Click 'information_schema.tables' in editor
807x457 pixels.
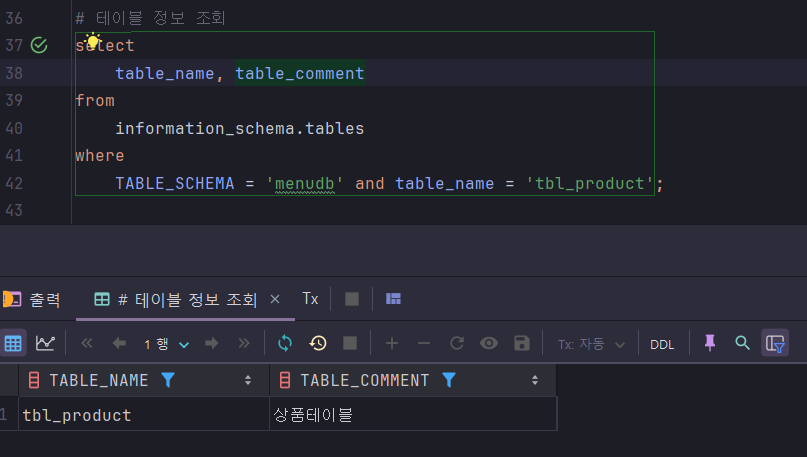(239, 128)
